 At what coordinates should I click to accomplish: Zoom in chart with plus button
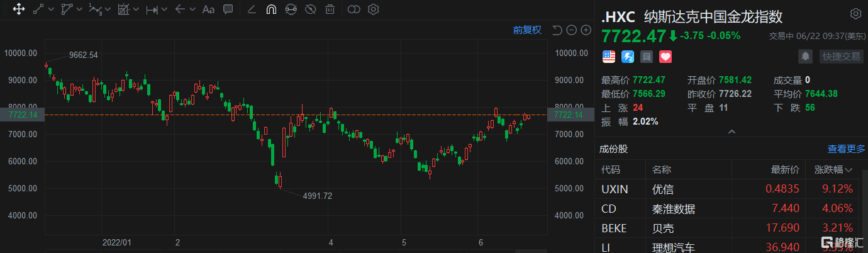pyautogui.click(x=586, y=30)
